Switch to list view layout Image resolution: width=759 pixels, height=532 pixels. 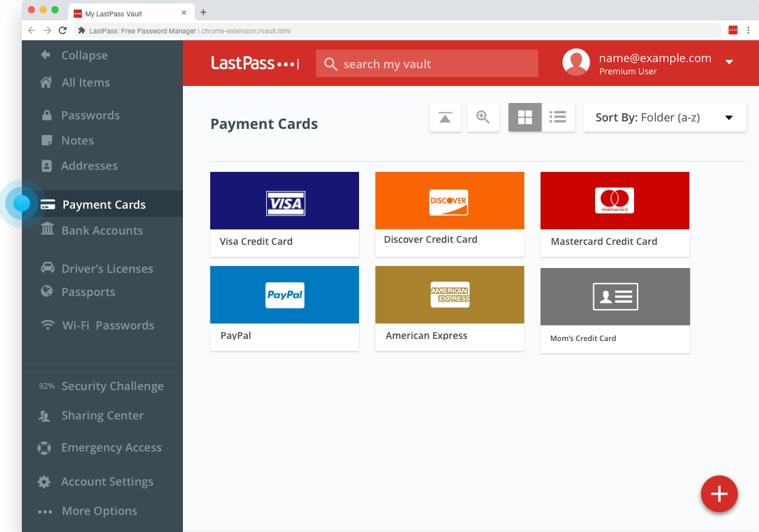558,117
